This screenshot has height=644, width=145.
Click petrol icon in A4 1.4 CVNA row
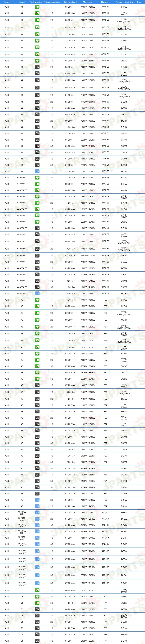37,7
